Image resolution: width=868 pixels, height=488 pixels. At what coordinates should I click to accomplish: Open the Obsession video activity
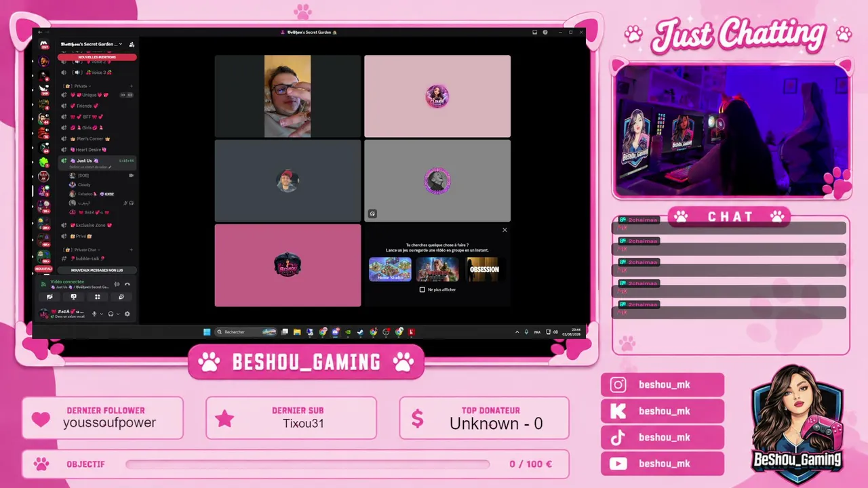pyautogui.click(x=484, y=269)
